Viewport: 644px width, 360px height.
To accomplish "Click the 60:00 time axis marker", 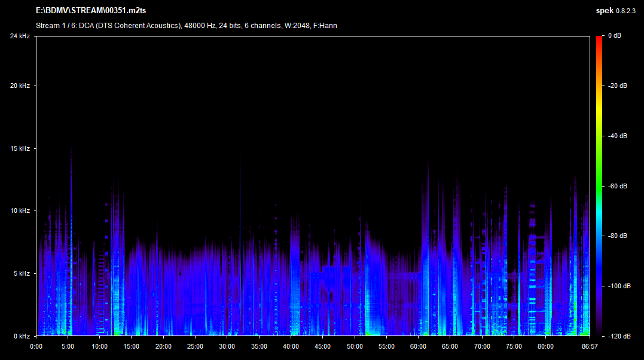I will tap(419, 346).
